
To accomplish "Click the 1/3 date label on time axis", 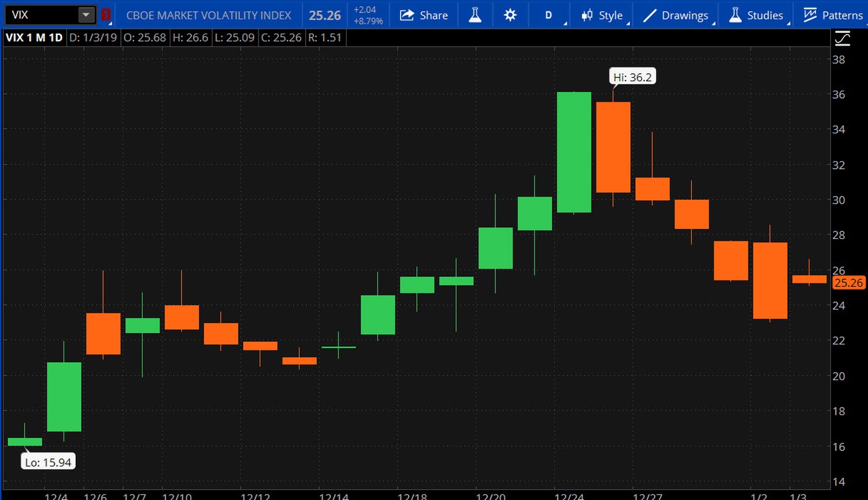I will click(799, 498).
